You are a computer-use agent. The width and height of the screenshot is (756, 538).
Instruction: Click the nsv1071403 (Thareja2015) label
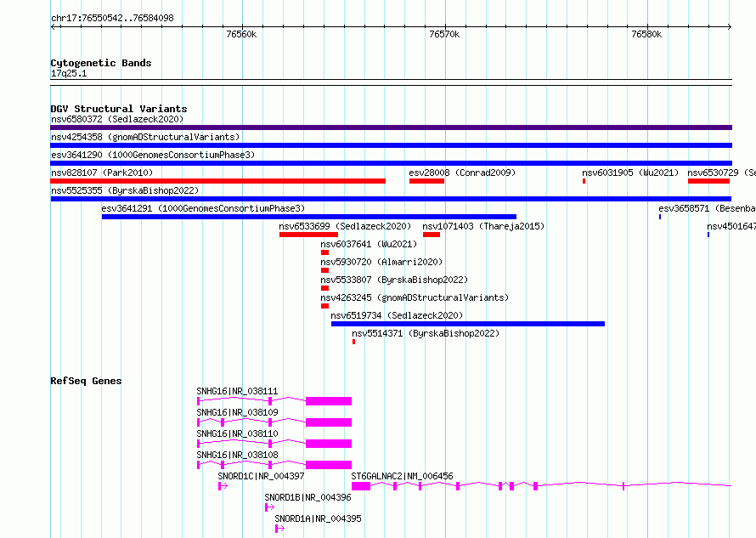point(483,226)
